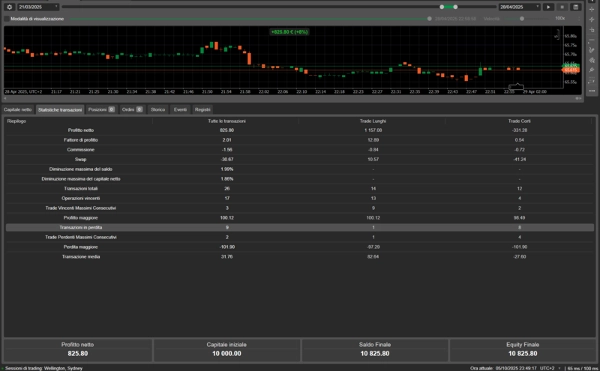
Task: Select crosshair tool in right chart toolbar
Action: point(592,10)
